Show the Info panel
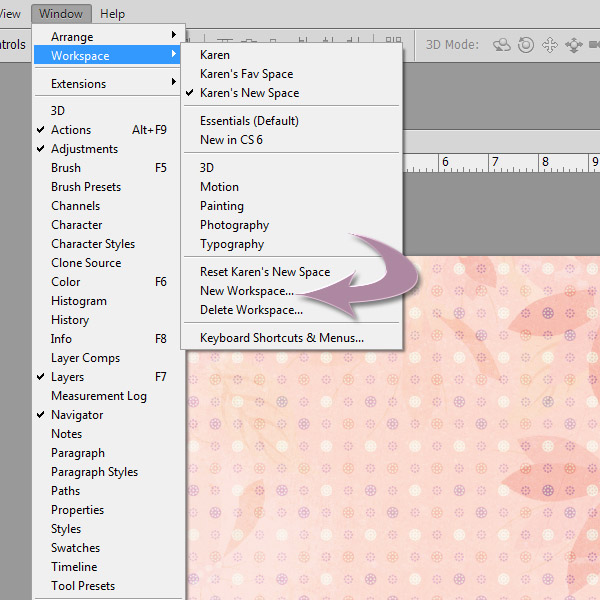This screenshot has width=600, height=600. (107, 339)
